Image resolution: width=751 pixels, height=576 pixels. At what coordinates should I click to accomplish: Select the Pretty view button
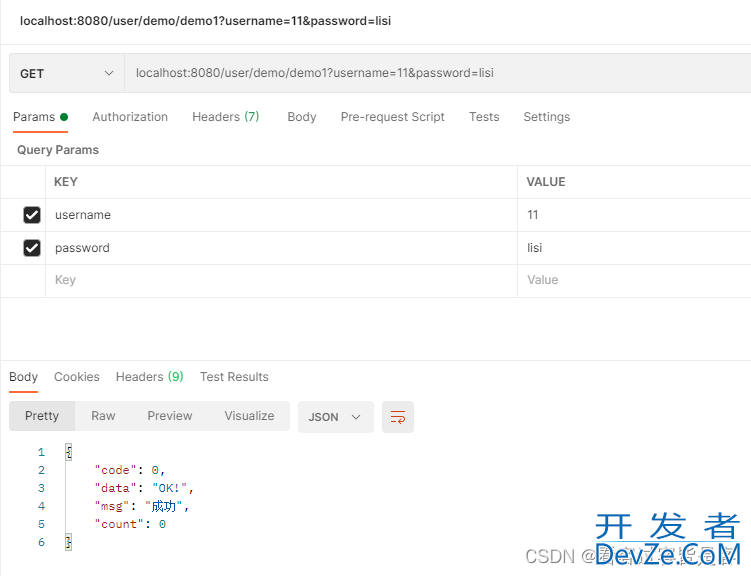pyautogui.click(x=42, y=416)
